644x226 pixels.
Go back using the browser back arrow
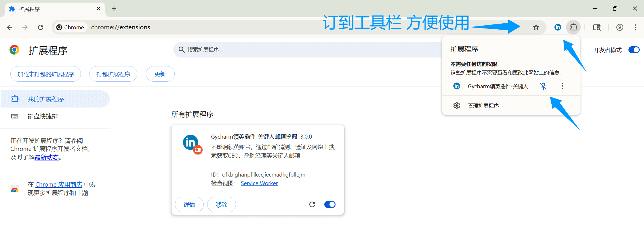[x=9, y=27]
